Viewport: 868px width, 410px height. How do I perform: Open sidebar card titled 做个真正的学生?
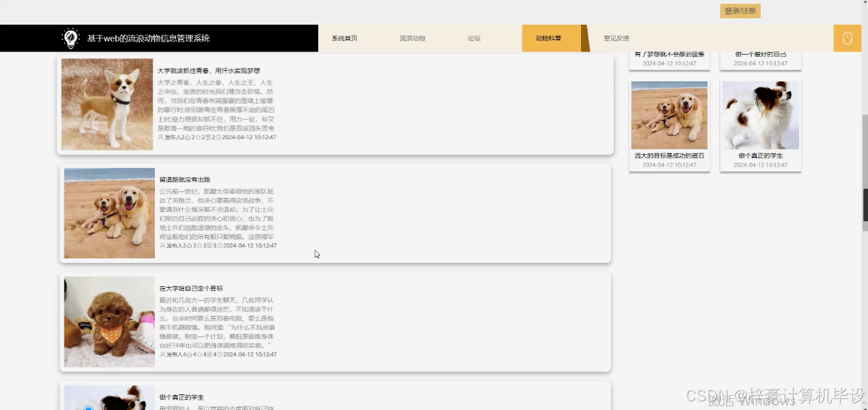tap(761, 156)
